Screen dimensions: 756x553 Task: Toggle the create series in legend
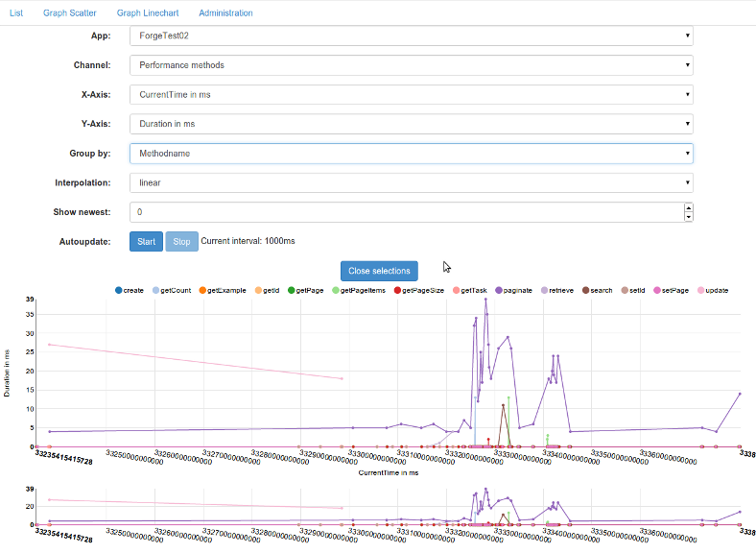pyautogui.click(x=130, y=291)
